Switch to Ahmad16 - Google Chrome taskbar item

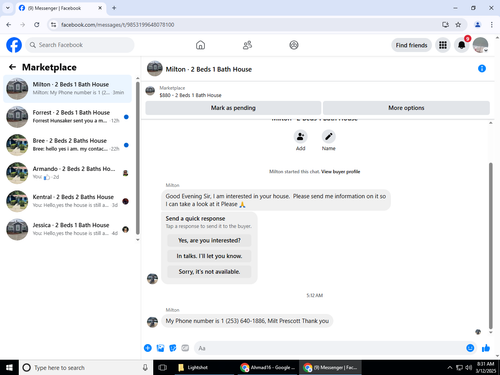268,367
